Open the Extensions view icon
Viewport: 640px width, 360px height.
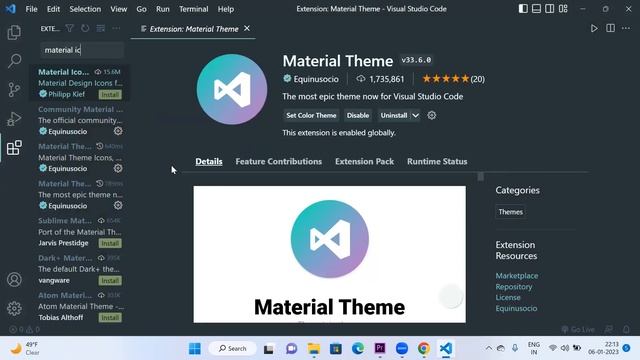pyautogui.click(x=14, y=147)
